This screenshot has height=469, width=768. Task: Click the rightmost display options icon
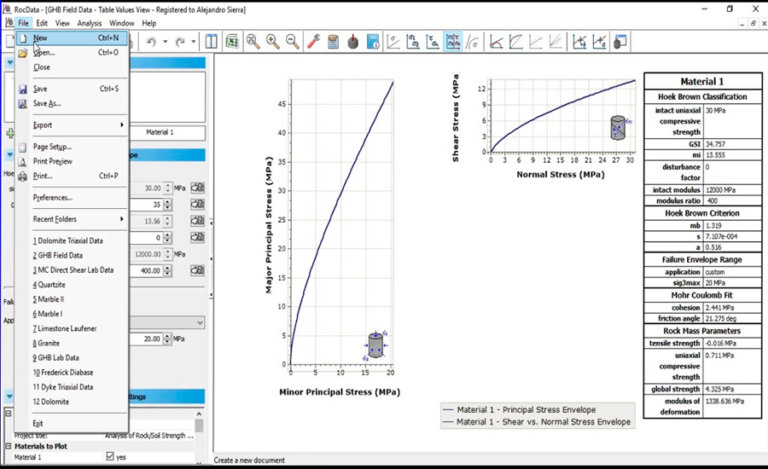click(x=620, y=42)
